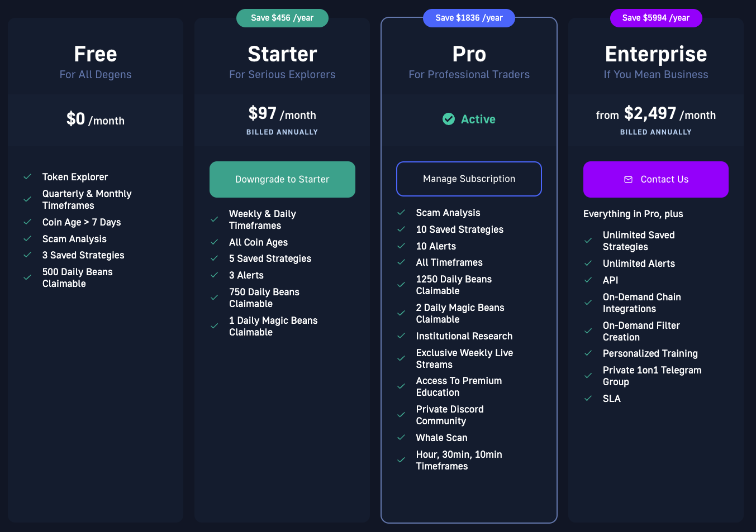Select the Starter plan heading
The width and height of the screenshot is (756, 532).
click(x=282, y=54)
